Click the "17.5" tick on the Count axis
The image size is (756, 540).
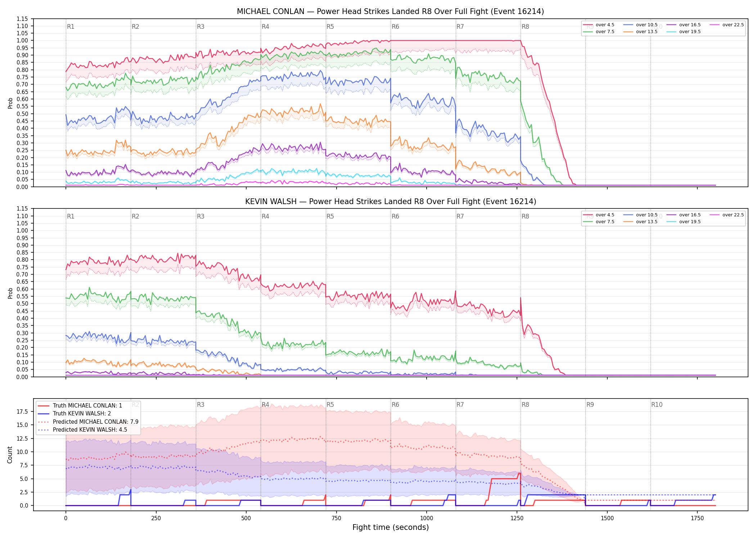[23, 412]
